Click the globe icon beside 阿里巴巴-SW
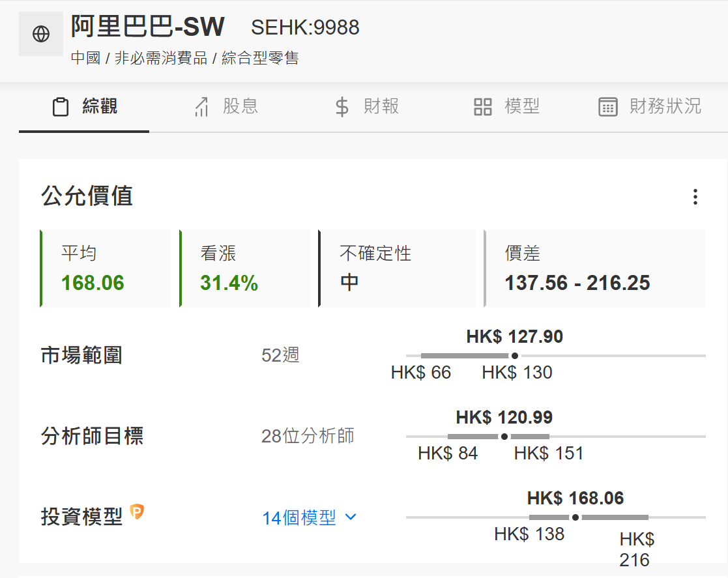 click(x=41, y=34)
